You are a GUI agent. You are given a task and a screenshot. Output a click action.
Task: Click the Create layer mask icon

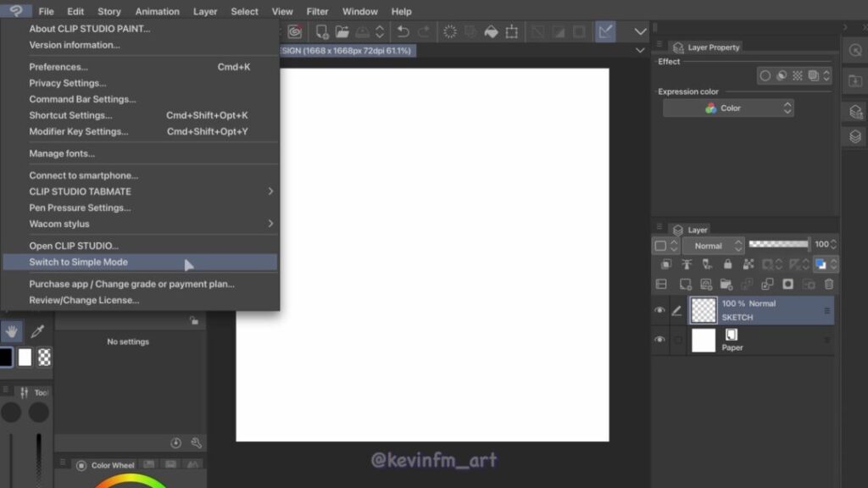787,285
